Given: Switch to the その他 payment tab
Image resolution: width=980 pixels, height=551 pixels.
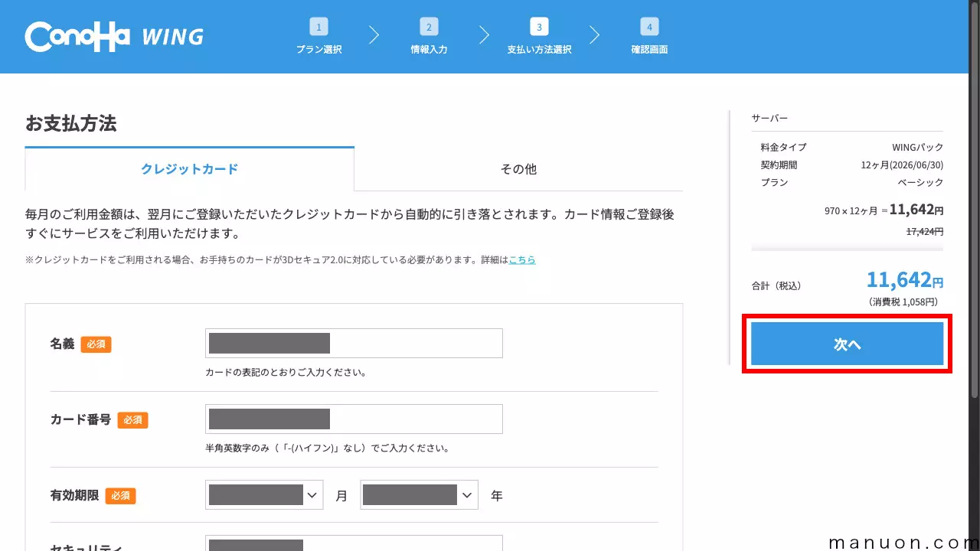Looking at the screenshot, I should point(518,169).
